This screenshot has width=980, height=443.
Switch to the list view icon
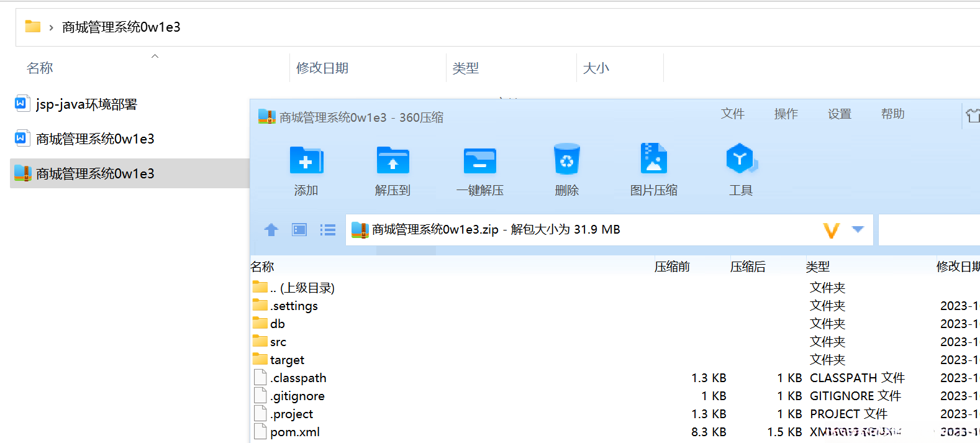click(328, 230)
